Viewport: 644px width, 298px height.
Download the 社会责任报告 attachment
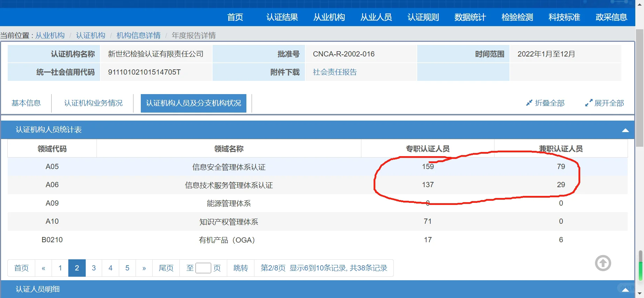pyautogui.click(x=335, y=72)
